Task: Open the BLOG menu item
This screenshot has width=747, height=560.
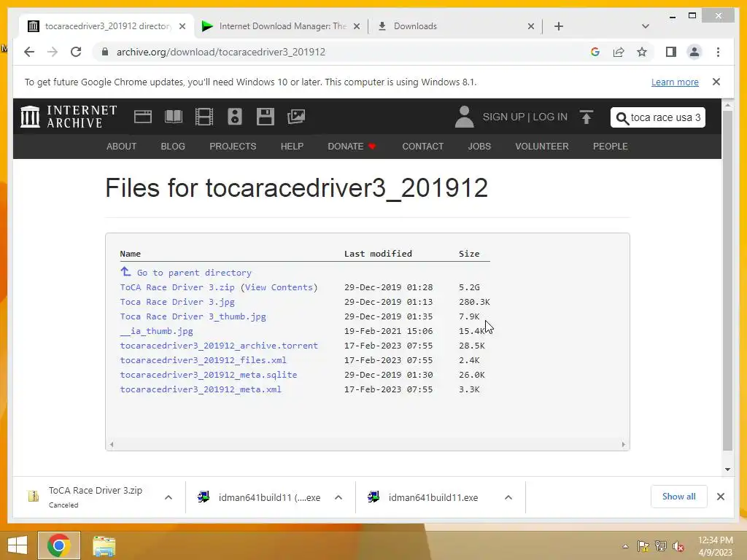Action: click(x=173, y=146)
